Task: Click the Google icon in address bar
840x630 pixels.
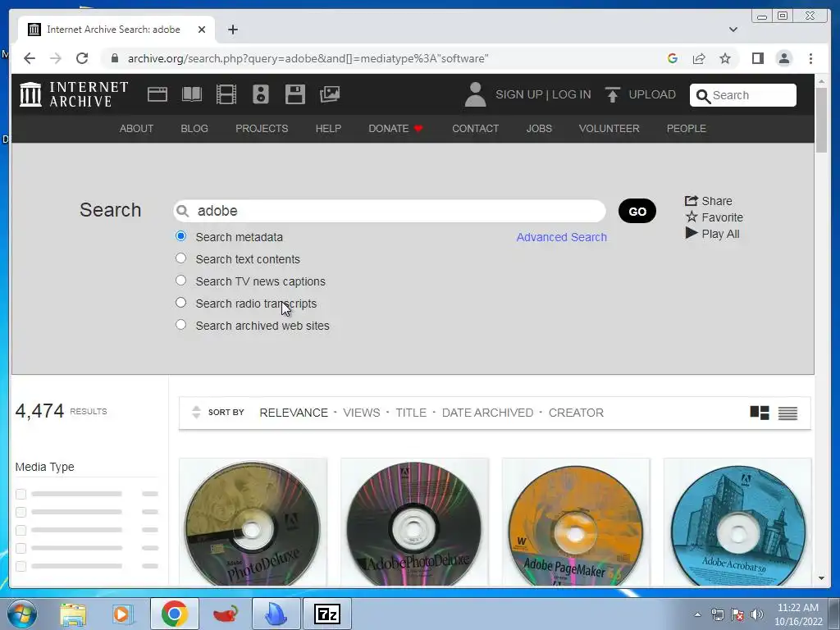Action: tap(673, 58)
